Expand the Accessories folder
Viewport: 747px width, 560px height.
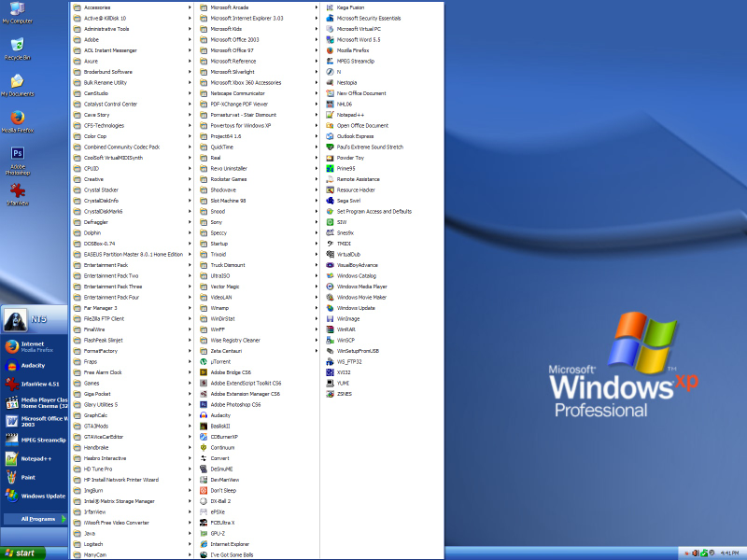[x=132, y=7]
